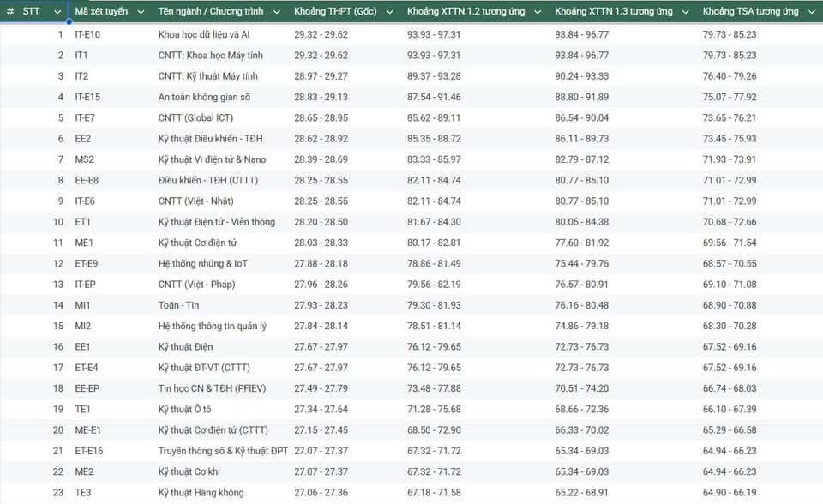823x504 pixels.
Task: Select the IT-E10 code cell
Action: coord(87,34)
